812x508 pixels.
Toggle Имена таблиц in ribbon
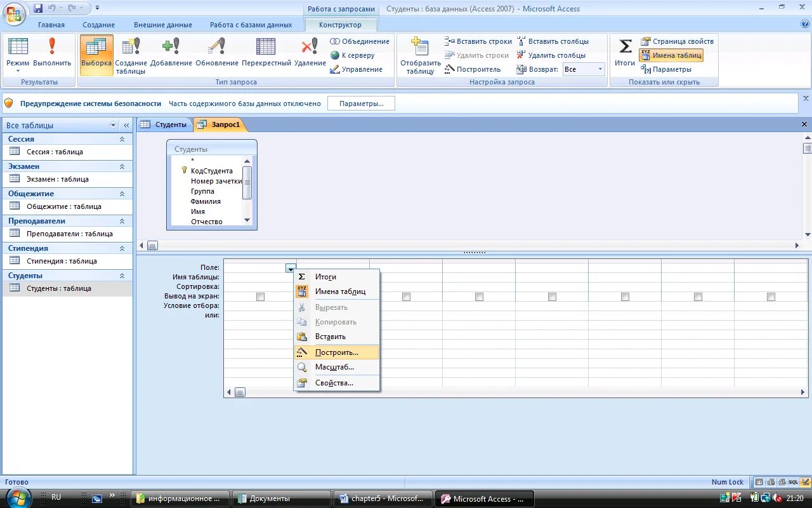click(671, 55)
